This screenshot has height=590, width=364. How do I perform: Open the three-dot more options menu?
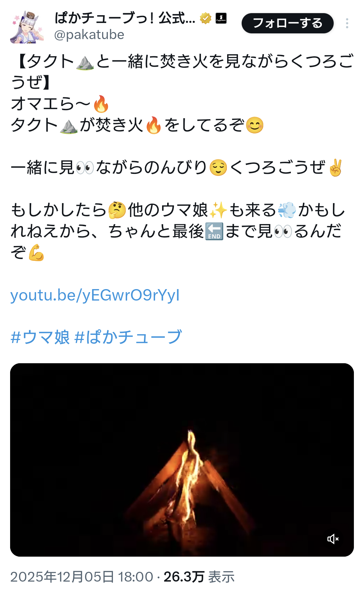[347, 23]
